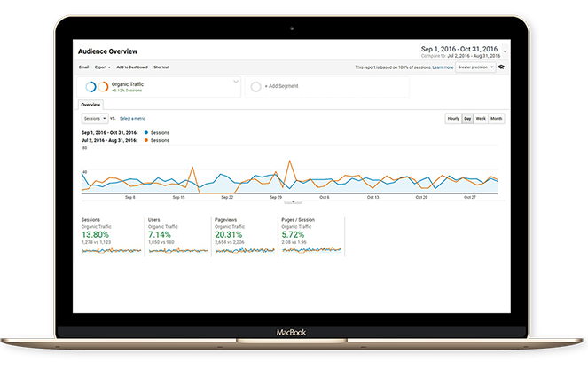Click the '1,050 vs 980' value
Image resolution: width=588 pixels, height=370 pixels.
[161, 242]
